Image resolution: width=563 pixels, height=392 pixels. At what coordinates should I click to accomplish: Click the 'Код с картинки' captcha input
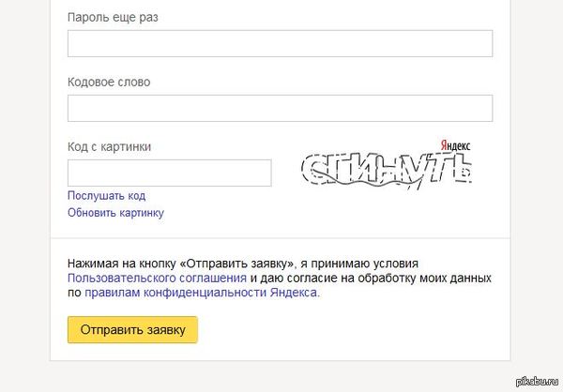(x=169, y=173)
